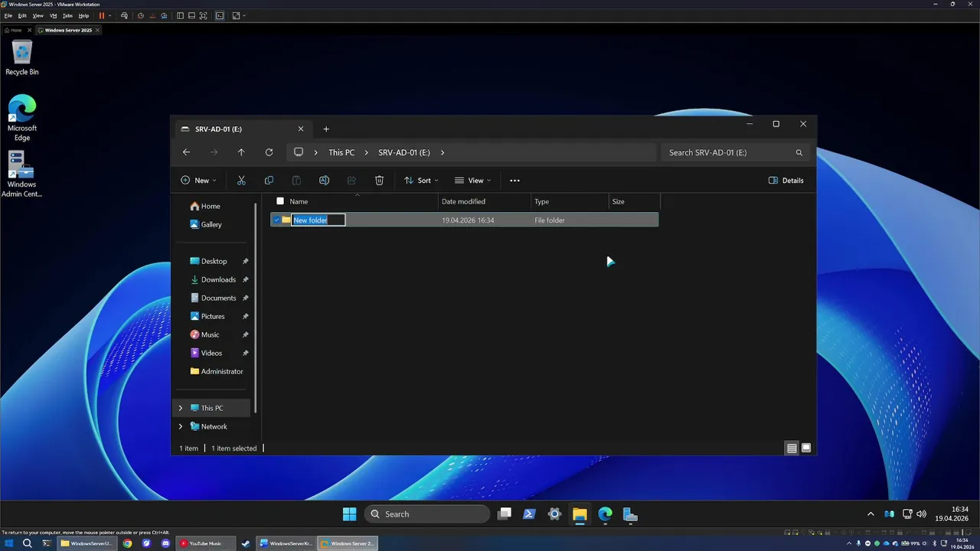Open the New dropdown in Explorer
This screenshot has height=551, width=980.
[x=198, y=181]
